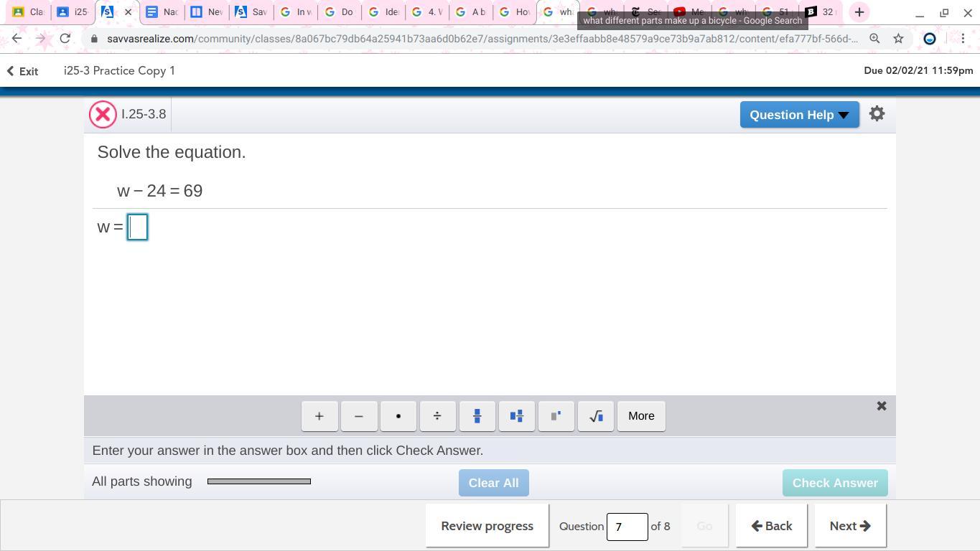Insert an exponent template
Viewport: 980px width, 551px height.
pyautogui.click(x=556, y=416)
